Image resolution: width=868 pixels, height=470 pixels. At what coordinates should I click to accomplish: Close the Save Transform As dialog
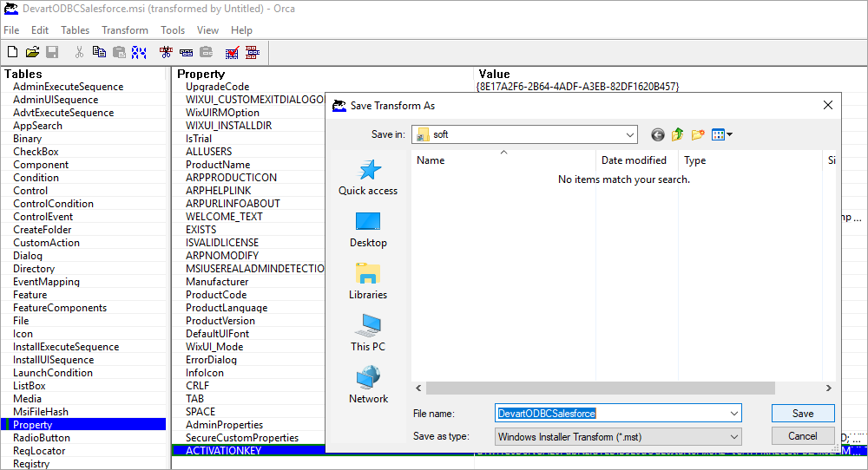click(827, 105)
